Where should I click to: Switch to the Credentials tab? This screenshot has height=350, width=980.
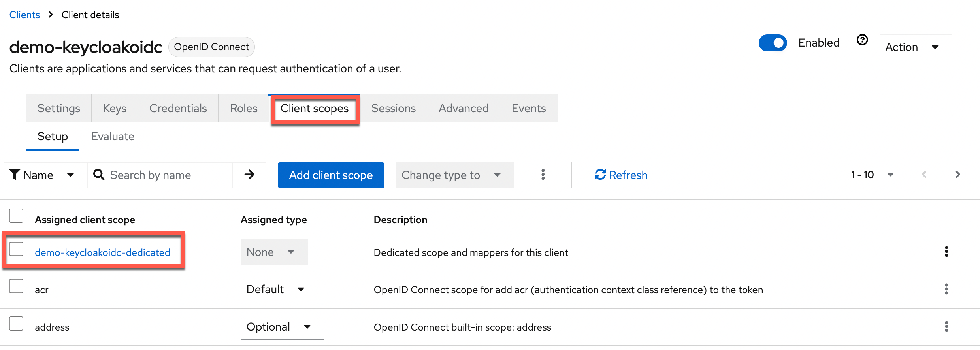(178, 108)
